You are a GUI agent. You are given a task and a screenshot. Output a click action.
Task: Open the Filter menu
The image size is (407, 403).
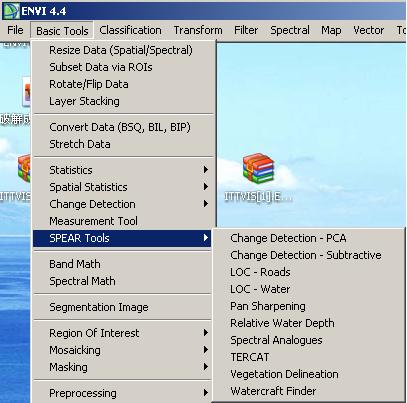tap(246, 30)
